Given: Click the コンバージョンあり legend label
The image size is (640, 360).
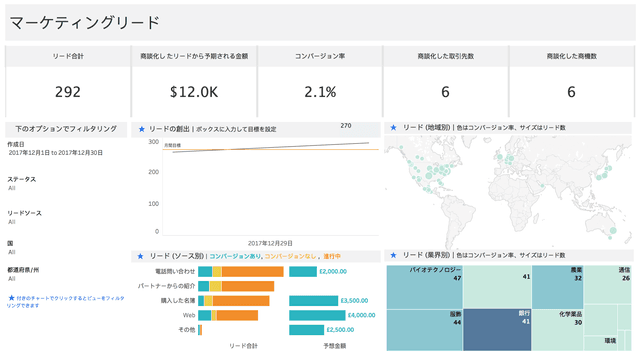Looking at the screenshot, I should coord(235,256).
